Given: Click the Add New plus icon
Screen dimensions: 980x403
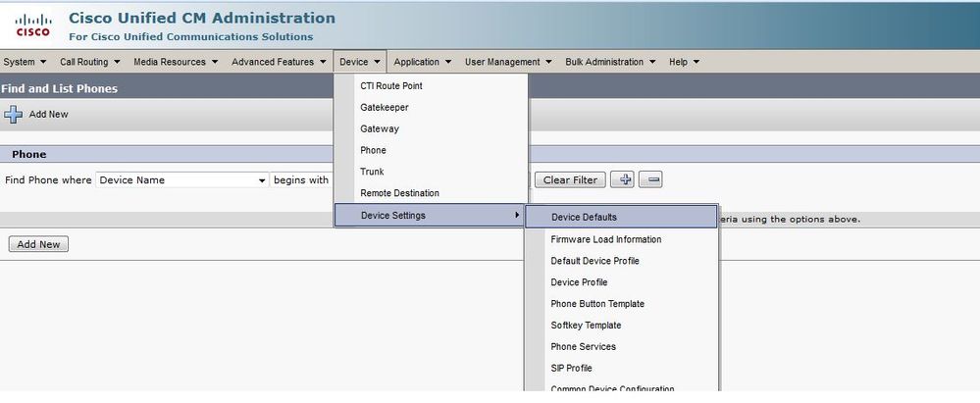Looking at the screenshot, I should [x=14, y=115].
